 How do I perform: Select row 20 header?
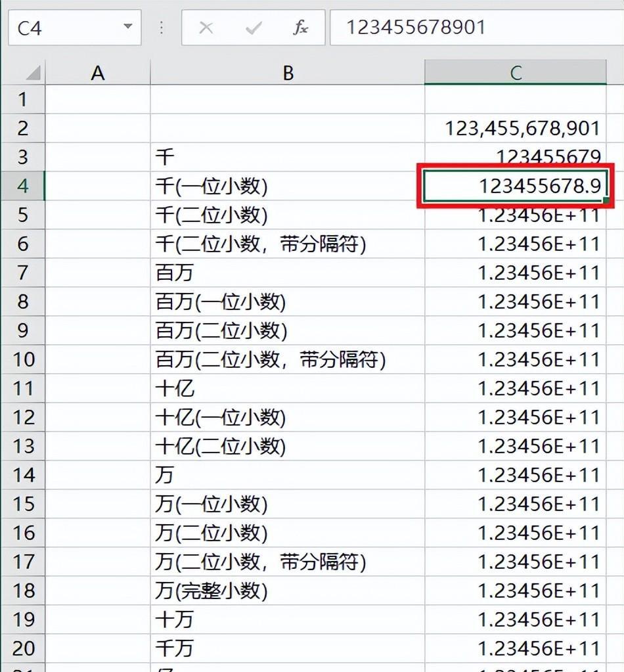pyautogui.click(x=23, y=648)
